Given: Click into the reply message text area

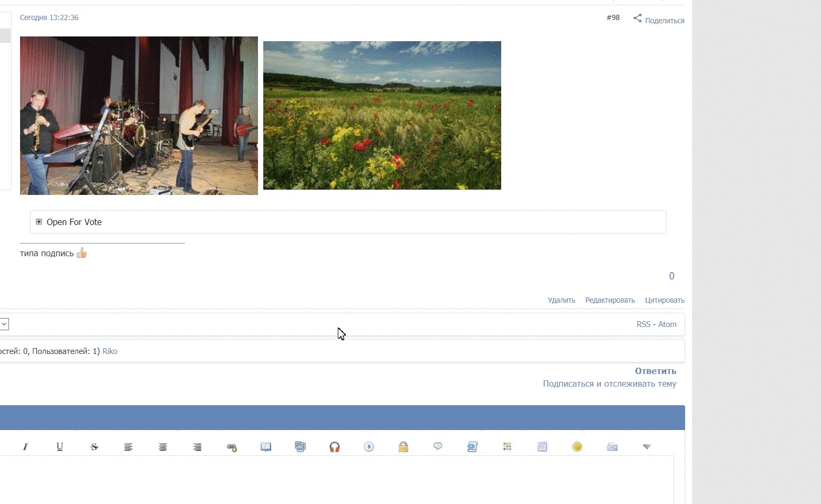Looking at the screenshot, I should (337, 480).
